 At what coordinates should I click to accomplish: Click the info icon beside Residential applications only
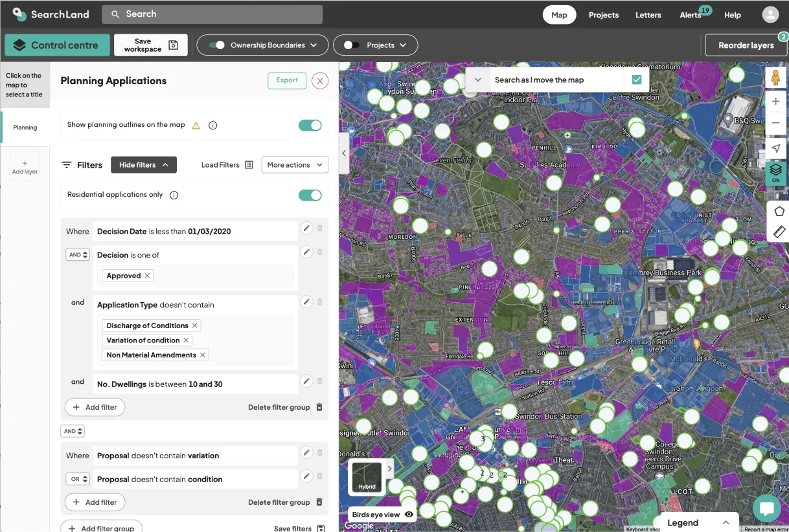[174, 195]
